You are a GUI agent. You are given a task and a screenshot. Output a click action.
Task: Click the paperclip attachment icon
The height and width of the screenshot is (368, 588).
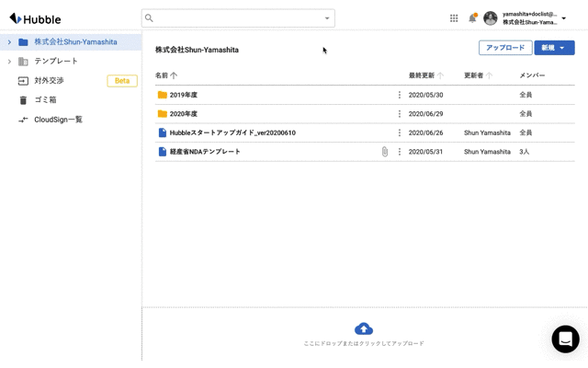coord(385,151)
